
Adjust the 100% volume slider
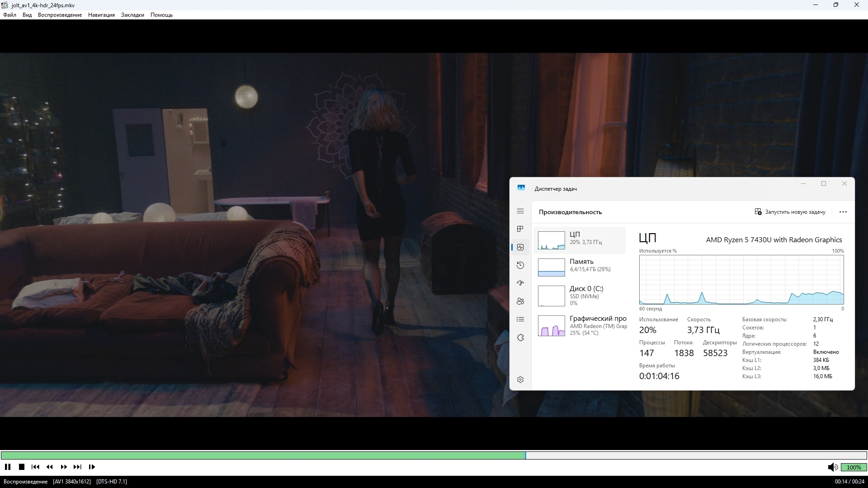854,467
